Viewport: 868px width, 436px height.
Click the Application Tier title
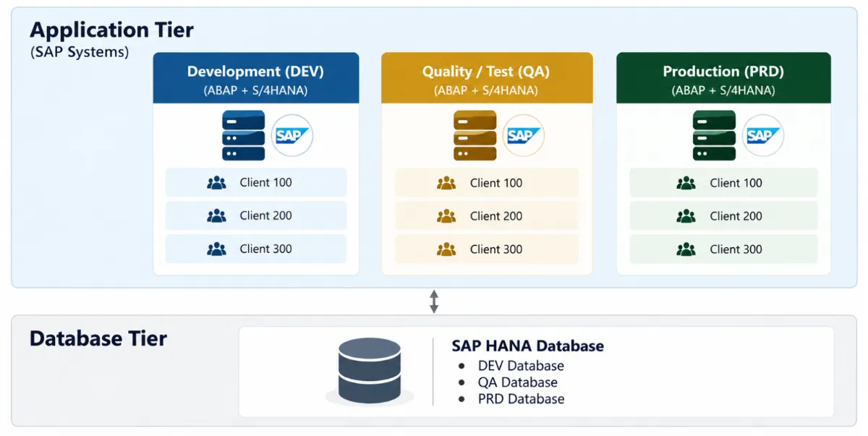click(112, 30)
